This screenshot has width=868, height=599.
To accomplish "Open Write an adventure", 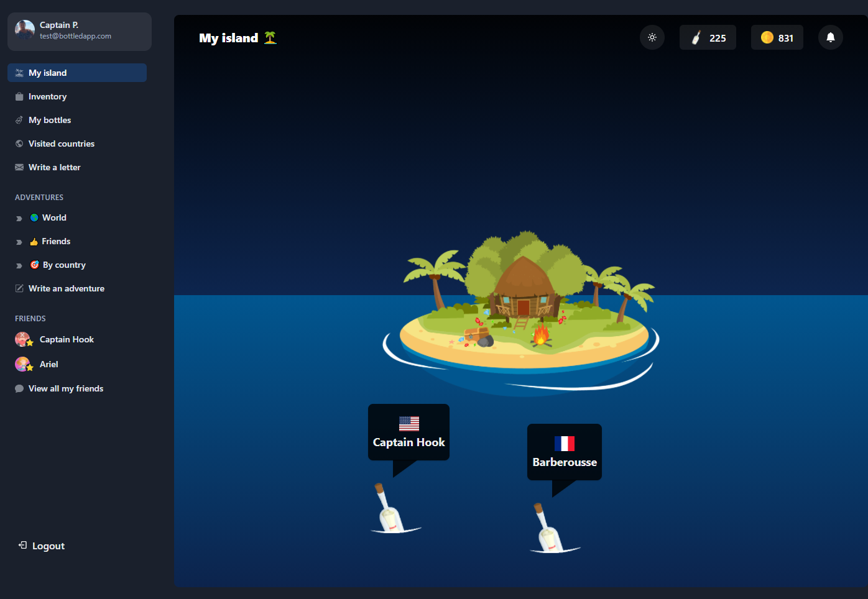I will pyautogui.click(x=77, y=288).
